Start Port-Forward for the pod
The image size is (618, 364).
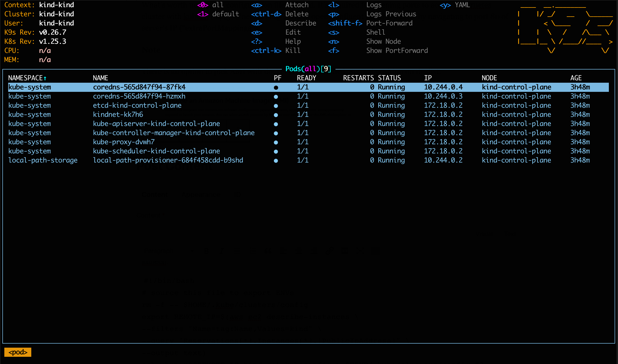click(389, 23)
